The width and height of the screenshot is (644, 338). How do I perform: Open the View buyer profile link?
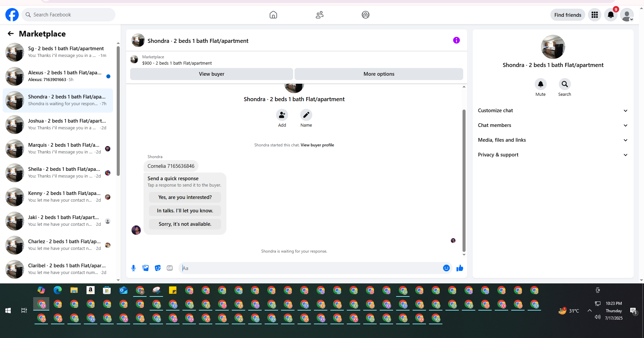click(x=317, y=145)
